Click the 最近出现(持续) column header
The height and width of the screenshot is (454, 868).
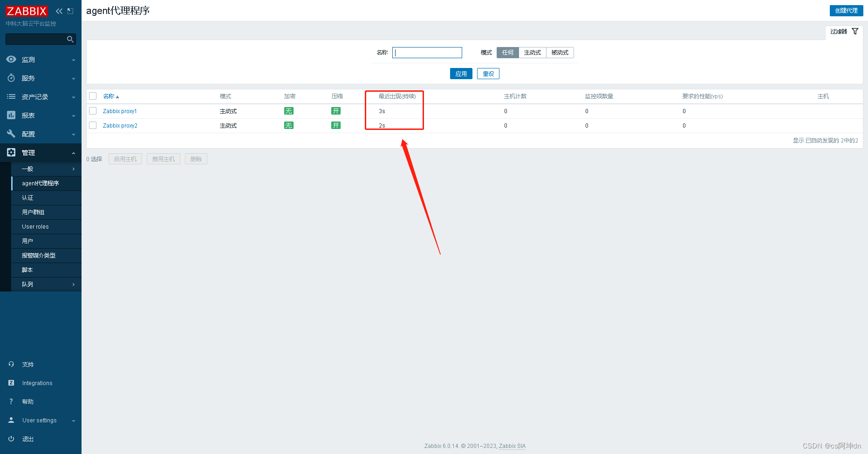point(397,96)
